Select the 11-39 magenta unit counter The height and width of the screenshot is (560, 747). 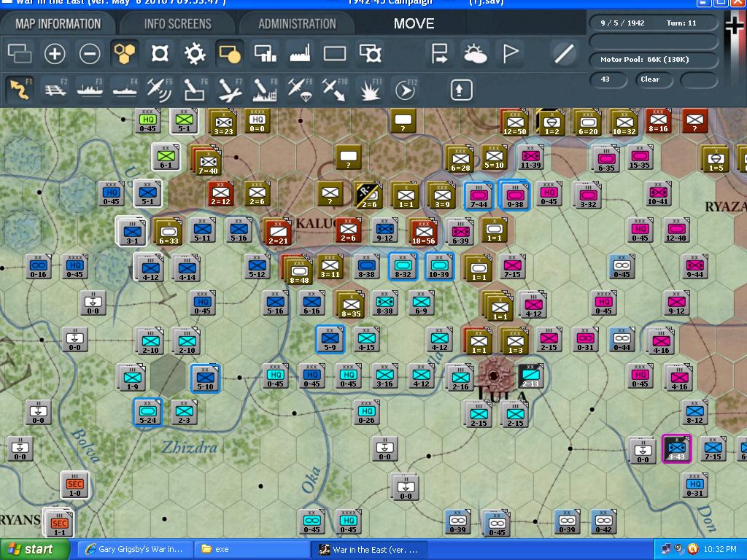point(531,158)
